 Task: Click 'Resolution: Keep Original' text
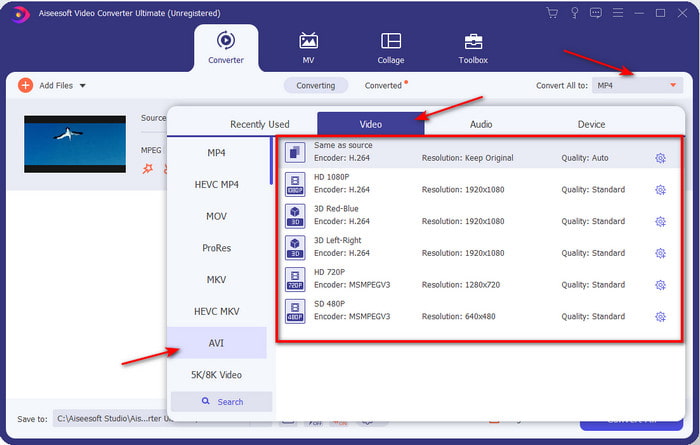(x=467, y=158)
